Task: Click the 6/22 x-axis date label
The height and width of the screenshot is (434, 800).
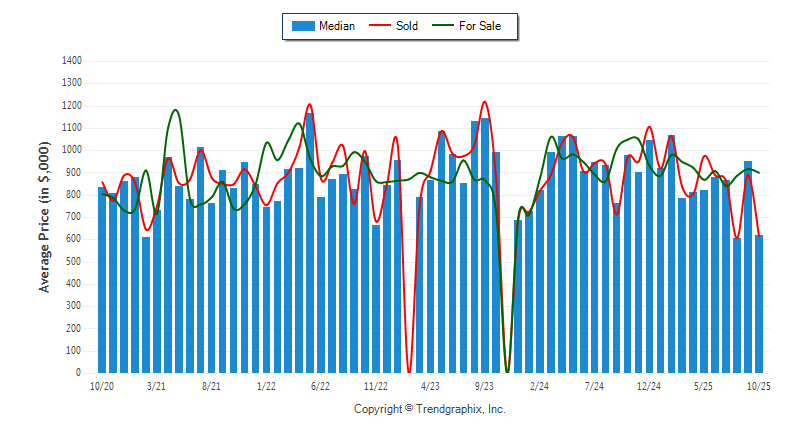Action: pyautogui.click(x=320, y=385)
